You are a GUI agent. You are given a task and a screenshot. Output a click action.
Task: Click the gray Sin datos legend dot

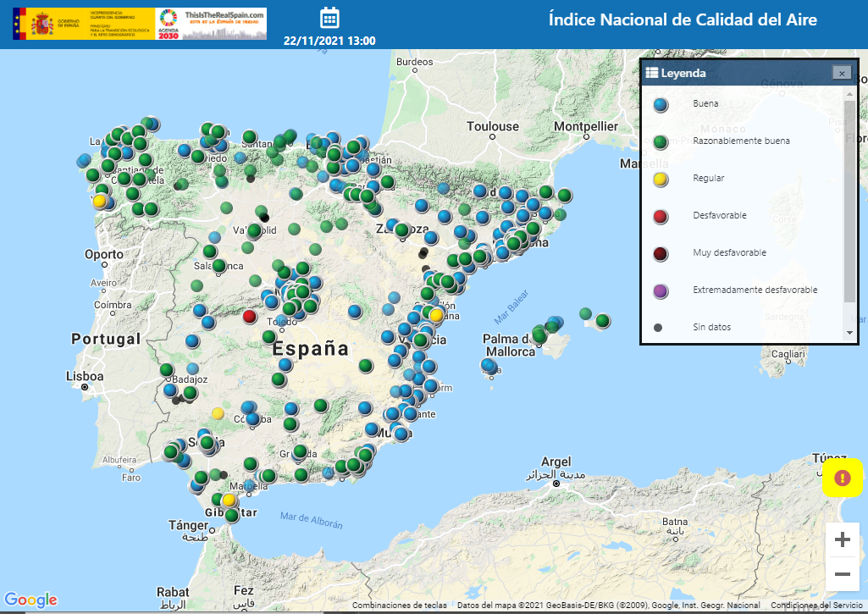tap(658, 327)
